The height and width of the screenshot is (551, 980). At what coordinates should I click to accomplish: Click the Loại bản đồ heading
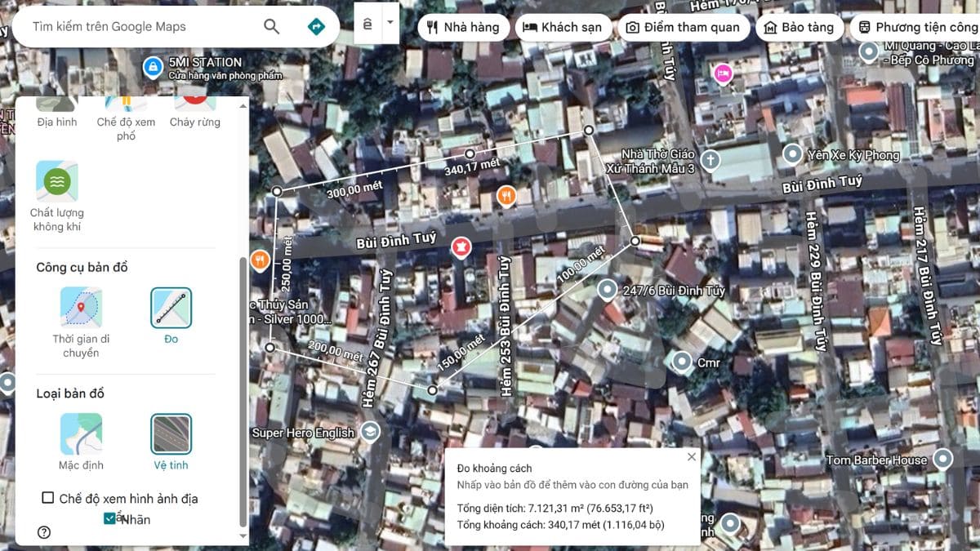click(70, 393)
